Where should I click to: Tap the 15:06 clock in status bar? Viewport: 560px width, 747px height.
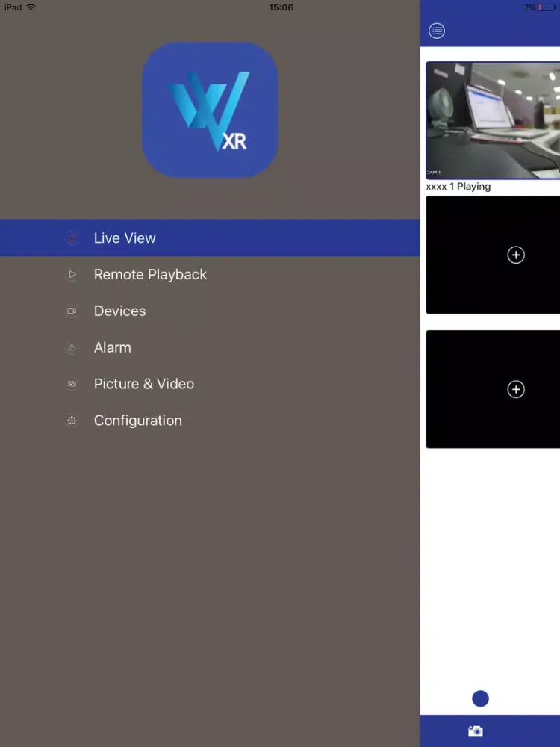coord(281,7)
